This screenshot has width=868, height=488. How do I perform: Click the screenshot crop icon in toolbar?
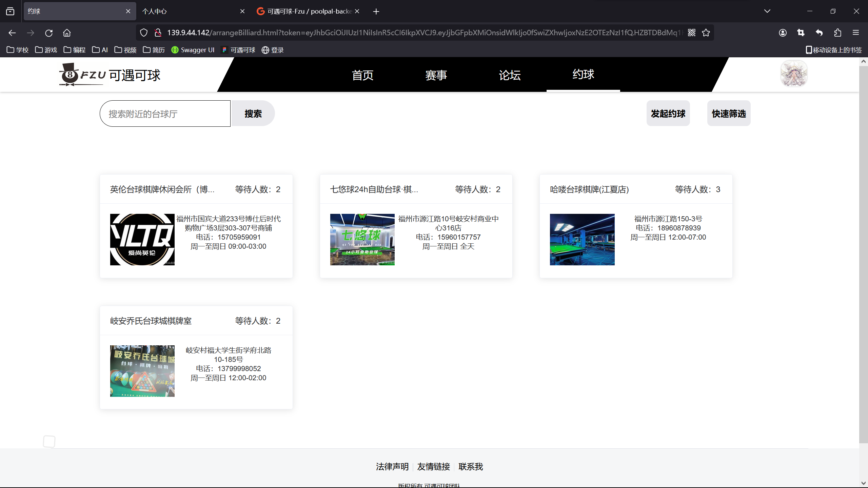coord(801,33)
